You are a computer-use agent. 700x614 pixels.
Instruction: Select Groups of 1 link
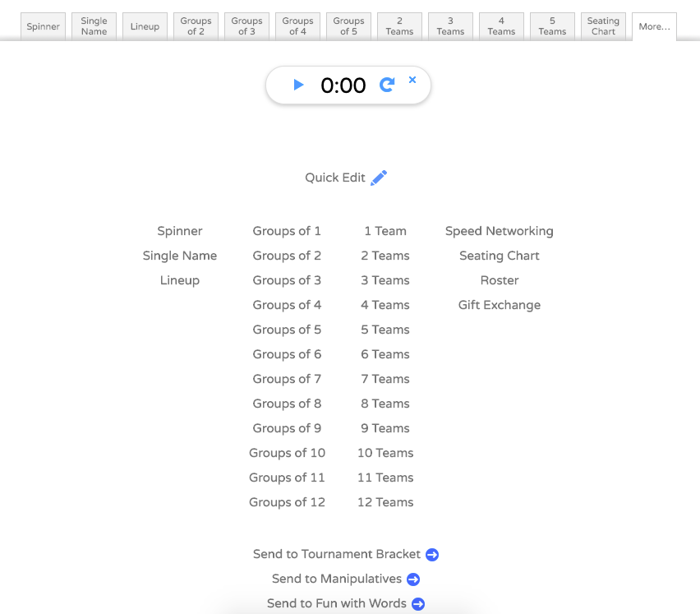tap(287, 231)
